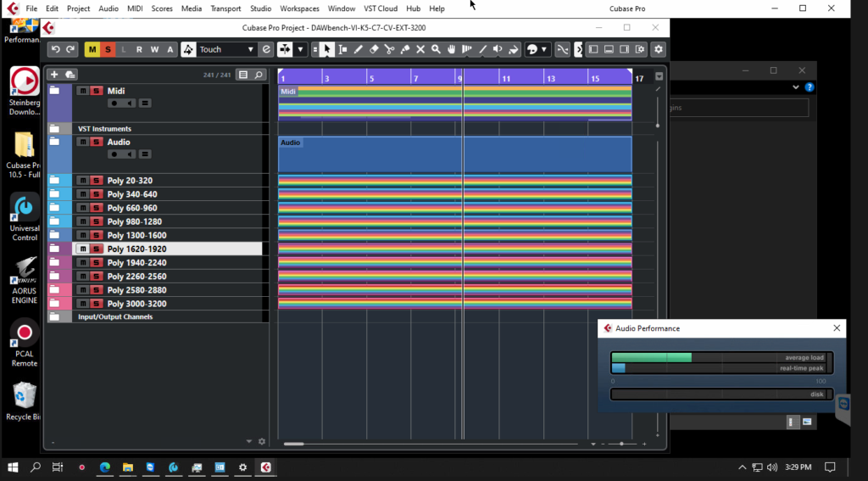Open toolbar setup gear icon
Screen dimensions: 868x481
(x=658, y=49)
